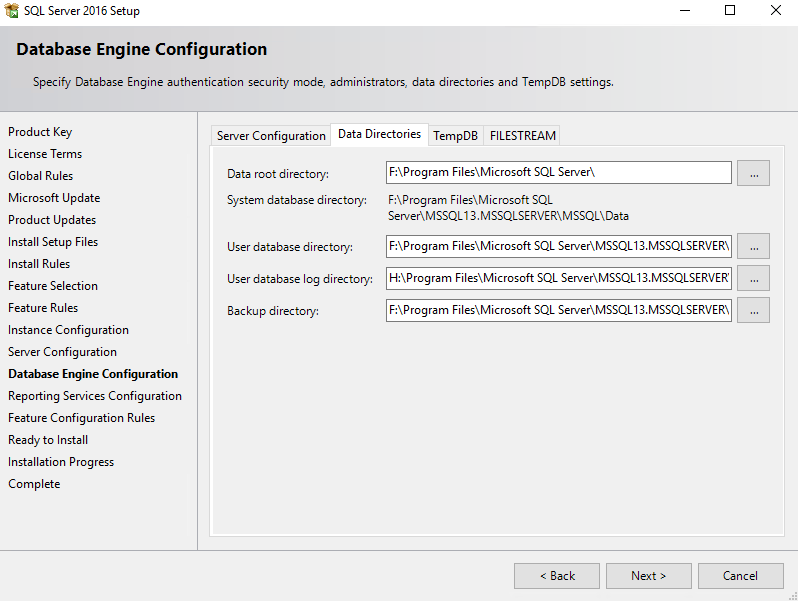Proceed with the Next button
Viewport: 798px width, 601px height.
pyautogui.click(x=648, y=576)
